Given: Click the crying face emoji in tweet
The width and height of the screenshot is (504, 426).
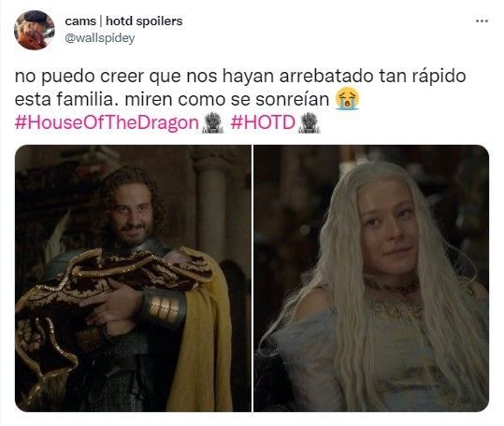Looking at the screenshot, I should (347, 98).
